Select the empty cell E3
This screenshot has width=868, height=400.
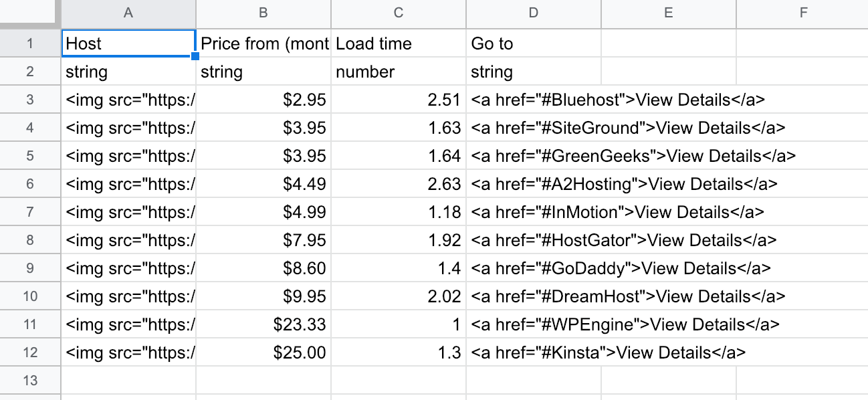[667, 99]
